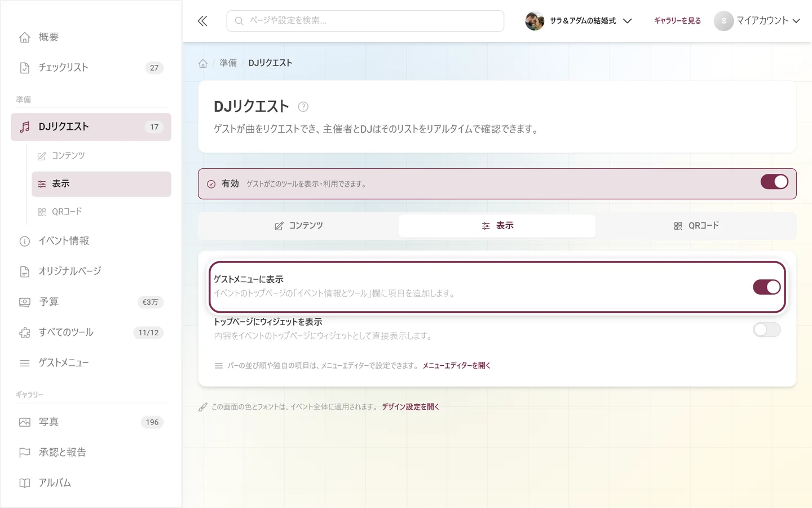
Task: Click the pencil icon beside sidebar コンテンツ
Action: point(42,156)
